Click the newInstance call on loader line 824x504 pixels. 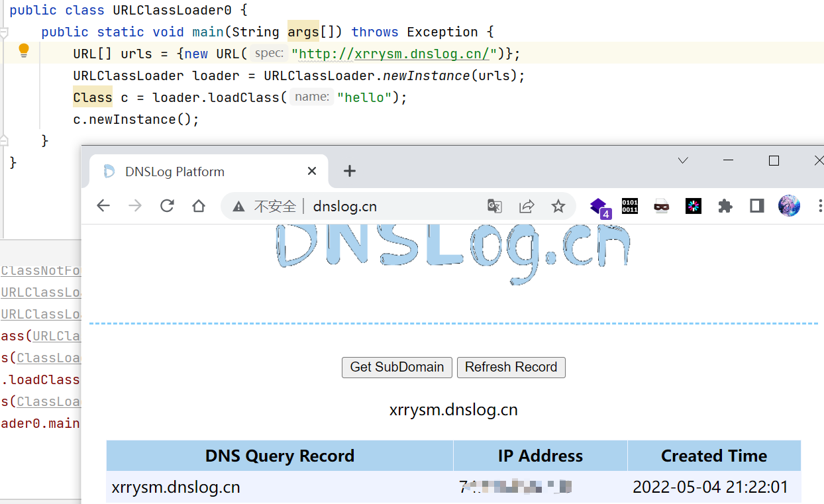pos(427,76)
